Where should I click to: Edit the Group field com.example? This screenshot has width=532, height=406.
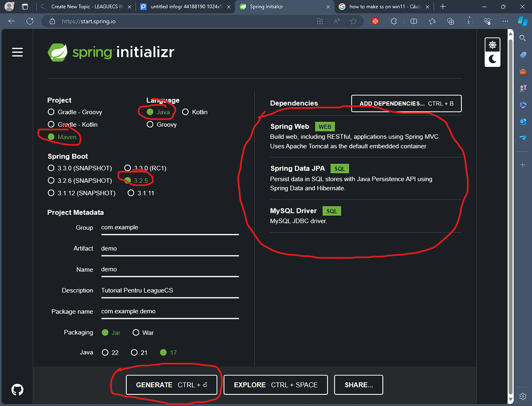[170, 228]
